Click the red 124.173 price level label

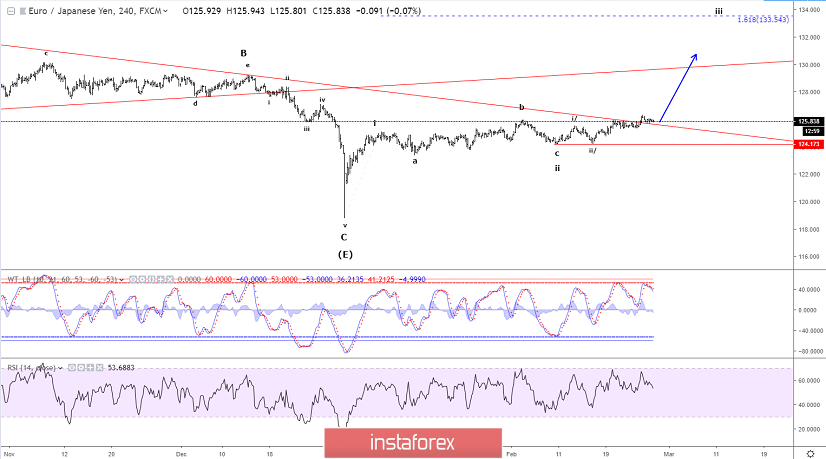pyautogui.click(x=809, y=144)
